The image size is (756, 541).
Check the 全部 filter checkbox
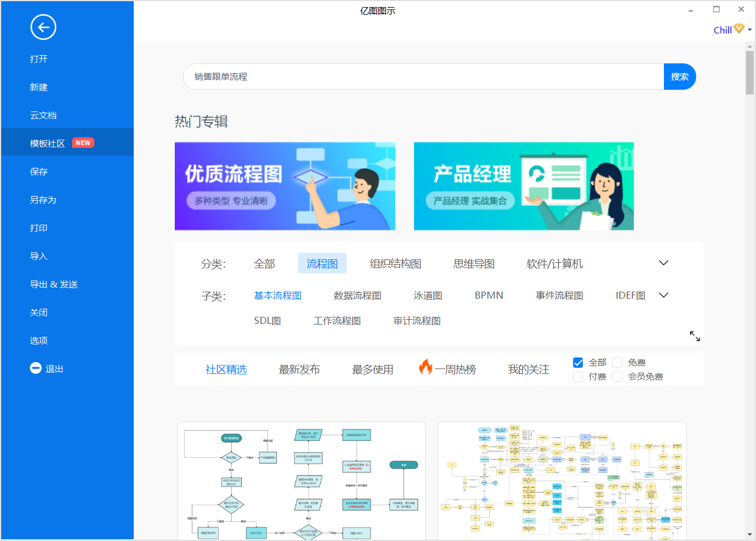(578, 363)
